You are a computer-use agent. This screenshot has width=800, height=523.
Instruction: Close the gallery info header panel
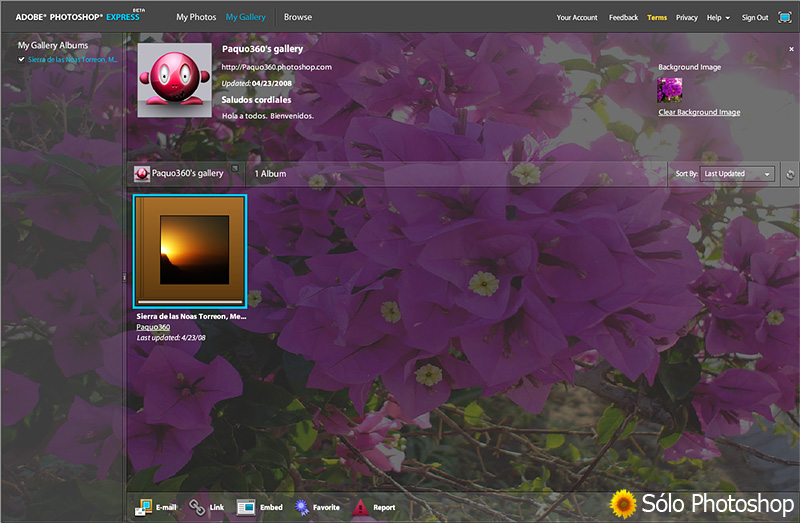[792, 48]
